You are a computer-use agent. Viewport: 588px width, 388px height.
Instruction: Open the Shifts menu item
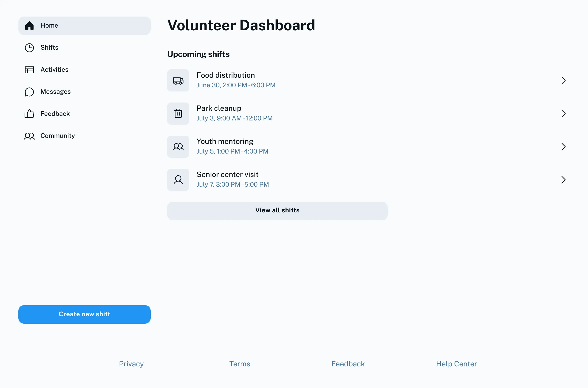click(84, 48)
